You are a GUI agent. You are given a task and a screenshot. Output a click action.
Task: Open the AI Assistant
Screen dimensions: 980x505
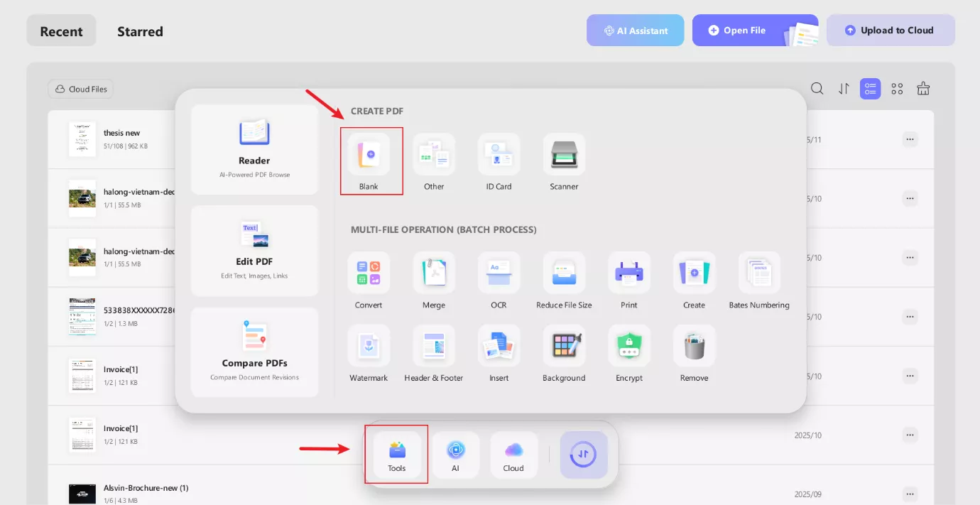pos(636,31)
